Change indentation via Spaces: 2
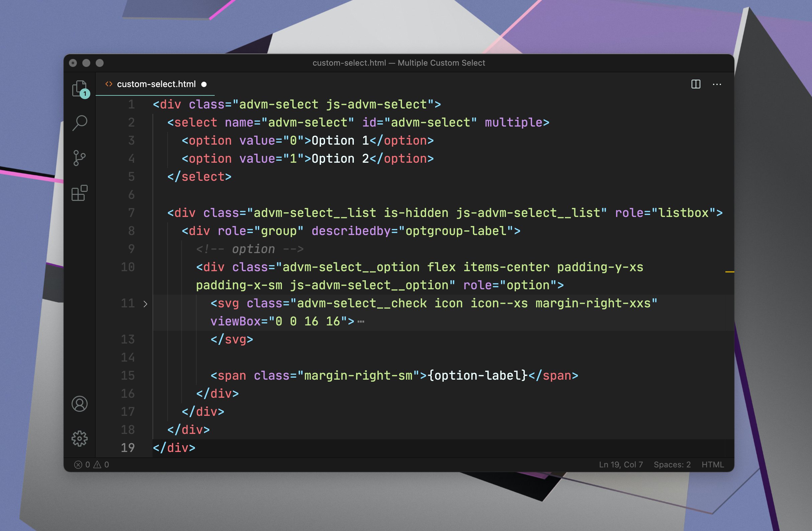 click(x=672, y=464)
